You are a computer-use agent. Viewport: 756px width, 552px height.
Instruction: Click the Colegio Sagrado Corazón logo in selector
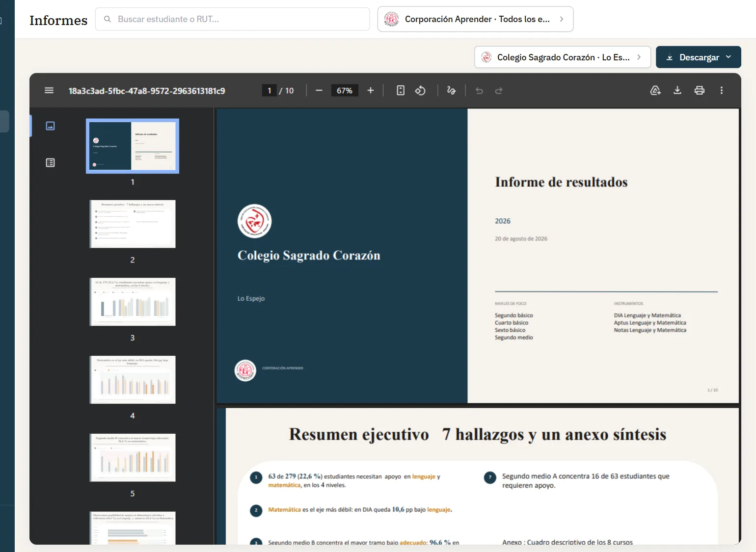486,57
